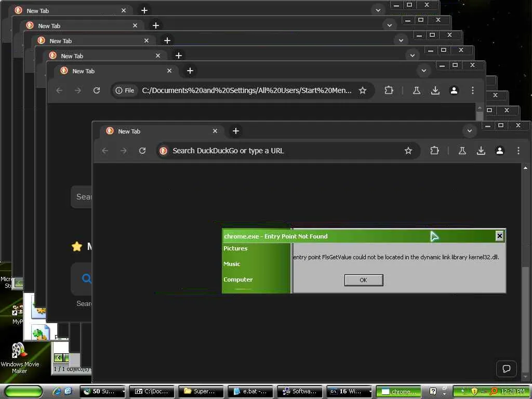Viewport: 532px width, 399px height.
Task: Click File info chip in address bar
Action: [125, 90]
